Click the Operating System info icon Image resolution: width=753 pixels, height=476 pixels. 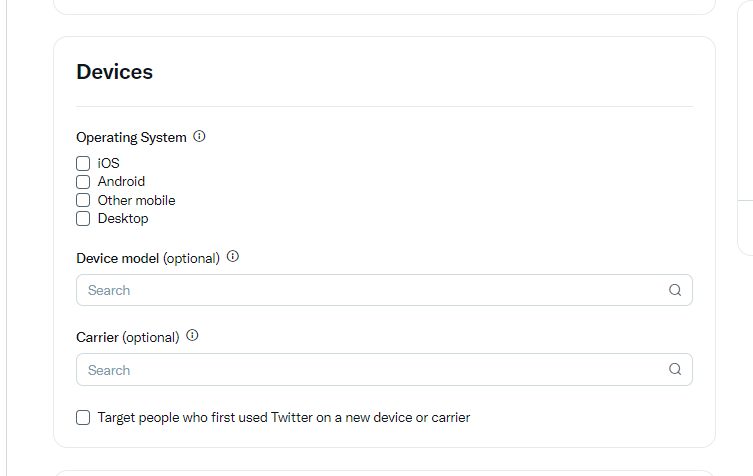pyautogui.click(x=199, y=136)
